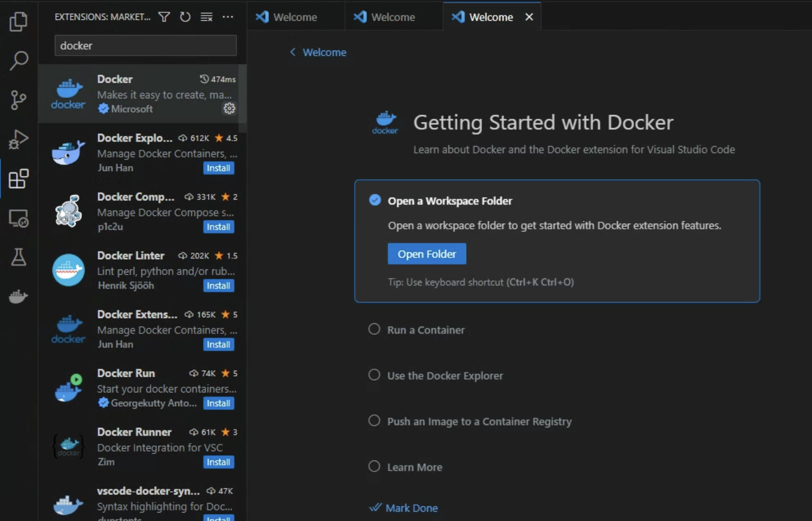Image resolution: width=812 pixels, height=521 pixels.
Task: Select the third active Welcome tab
Action: click(492, 17)
